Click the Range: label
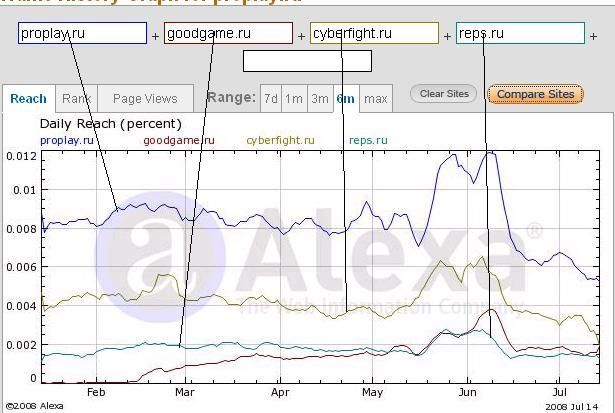The width and height of the screenshot is (615, 413). click(x=231, y=97)
